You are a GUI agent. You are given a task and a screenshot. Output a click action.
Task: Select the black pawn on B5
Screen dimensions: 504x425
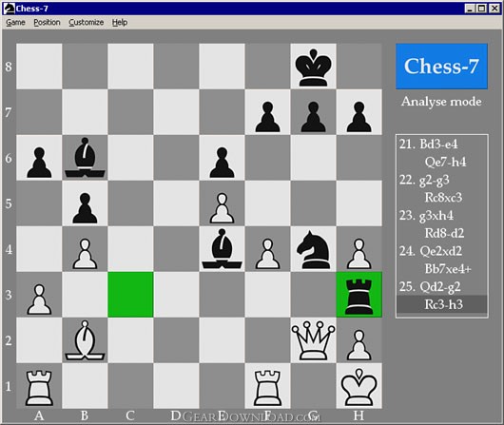click(x=85, y=208)
